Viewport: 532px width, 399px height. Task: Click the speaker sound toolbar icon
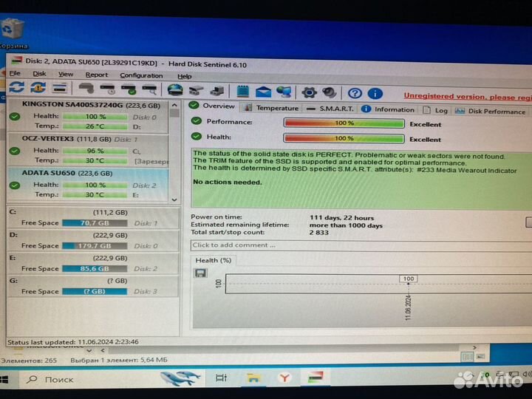pos(329,92)
